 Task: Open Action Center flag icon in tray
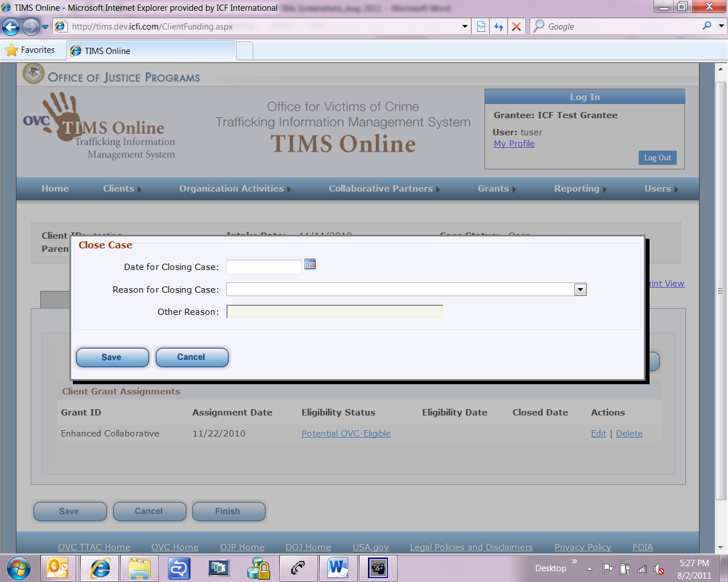(x=608, y=568)
